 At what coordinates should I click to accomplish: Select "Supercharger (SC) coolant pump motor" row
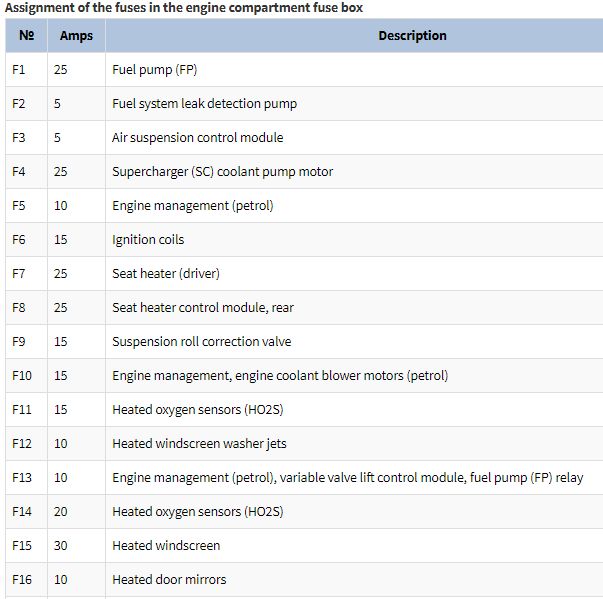304,171
